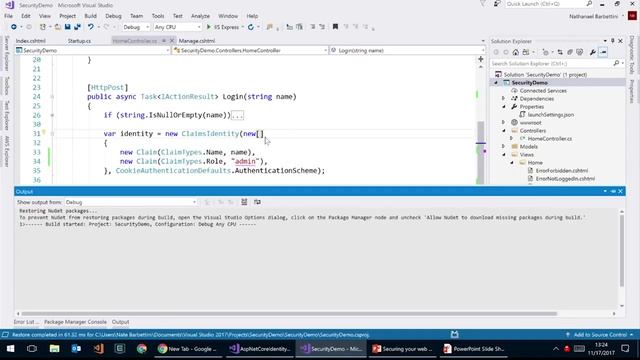Open the Debug configuration dropdown
The image size is (640, 360).
point(136,27)
